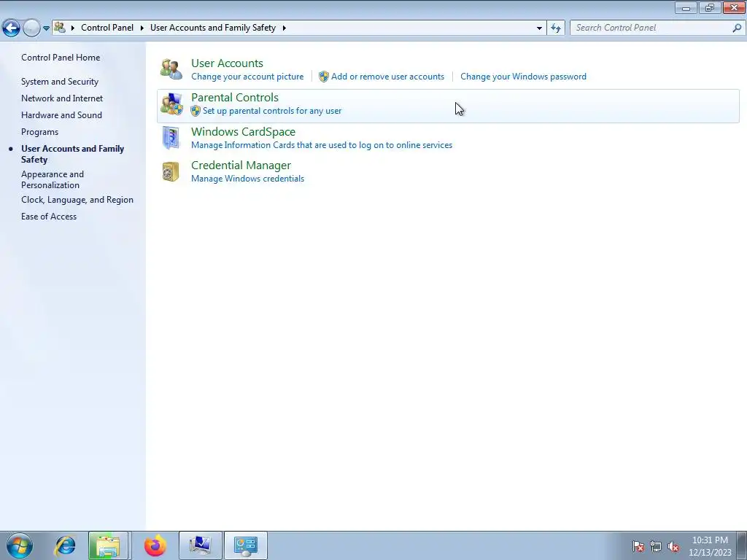Go back with the Back arrow button
The width and height of the screenshot is (747, 560).
pos(12,28)
